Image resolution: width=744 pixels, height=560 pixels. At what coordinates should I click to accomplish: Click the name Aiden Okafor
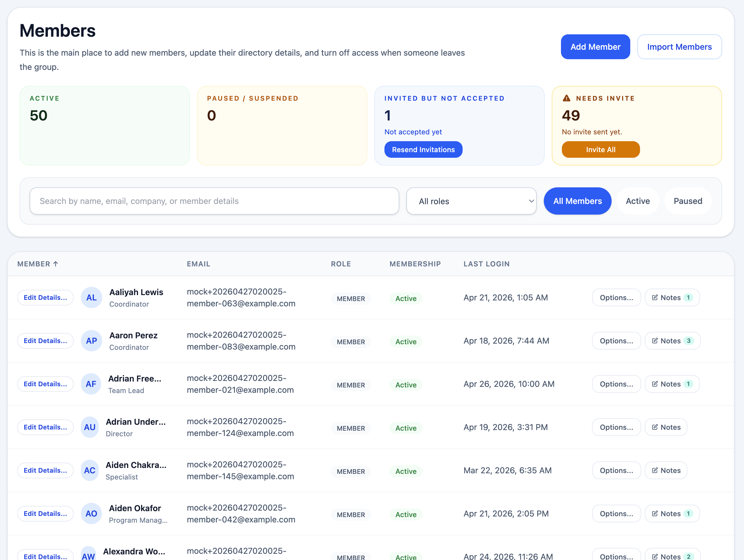(x=135, y=508)
